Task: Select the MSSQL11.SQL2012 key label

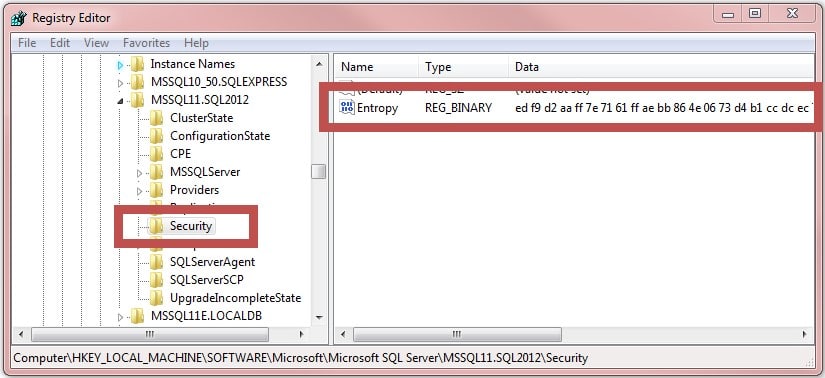Action: coord(200,100)
